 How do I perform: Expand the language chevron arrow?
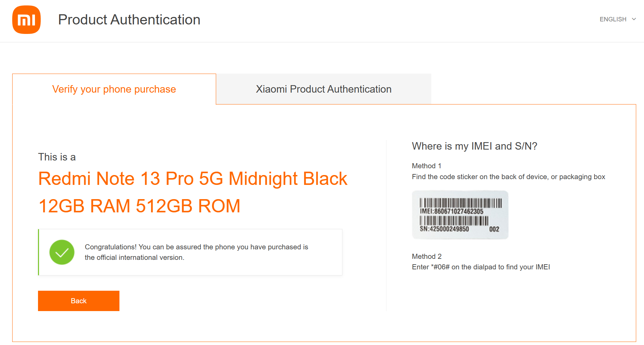click(x=634, y=19)
